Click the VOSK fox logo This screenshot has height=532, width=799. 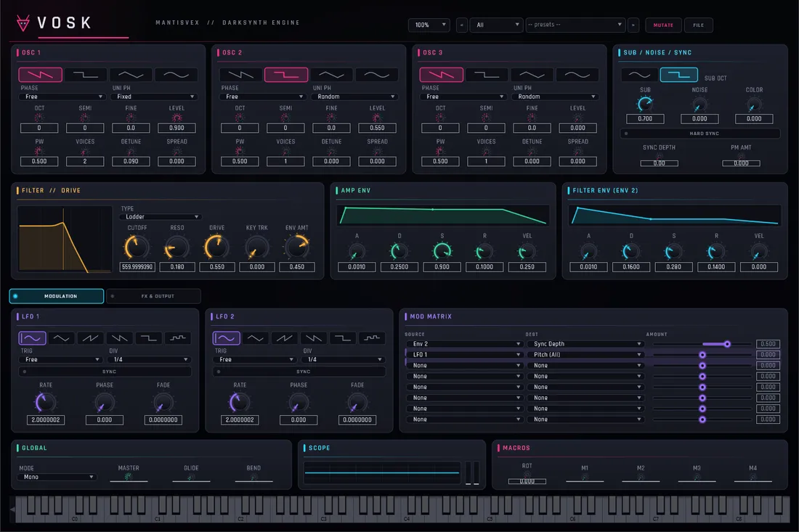[23, 23]
